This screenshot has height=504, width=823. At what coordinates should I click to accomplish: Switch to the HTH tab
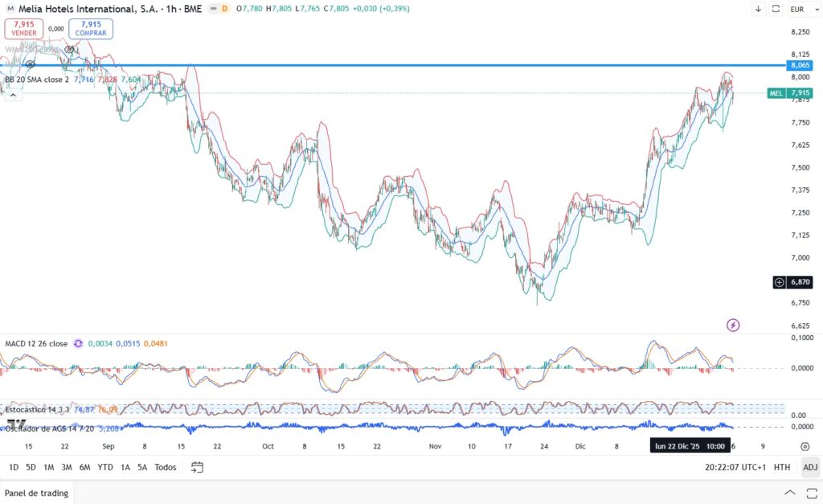[780, 466]
